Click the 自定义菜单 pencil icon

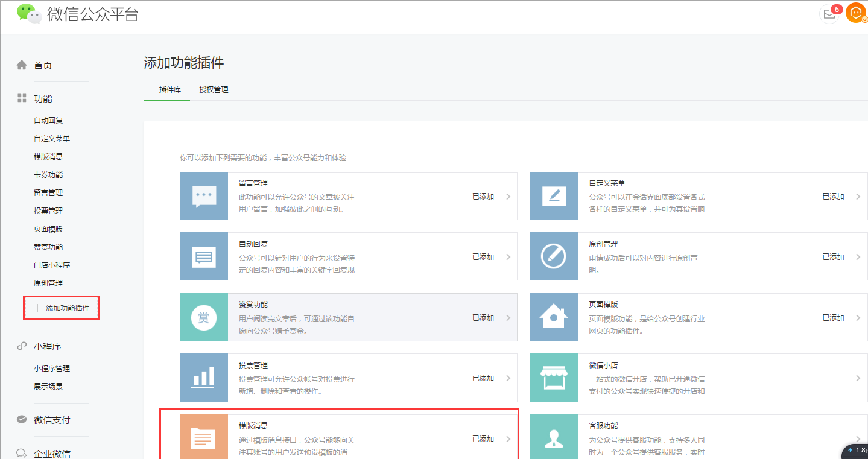point(554,196)
